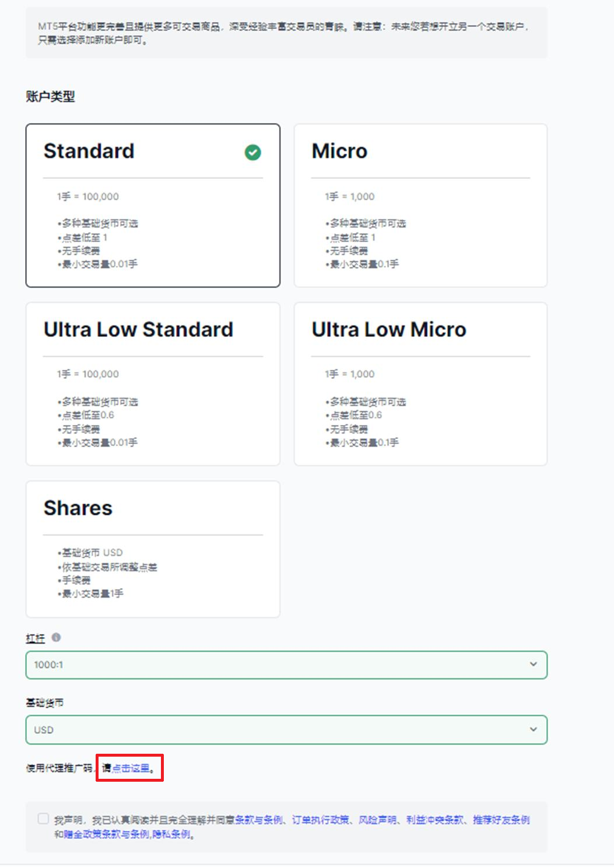This screenshot has width=614, height=868.
Task: Open the 1000:1 leverage dropdown
Action: tap(286, 665)
